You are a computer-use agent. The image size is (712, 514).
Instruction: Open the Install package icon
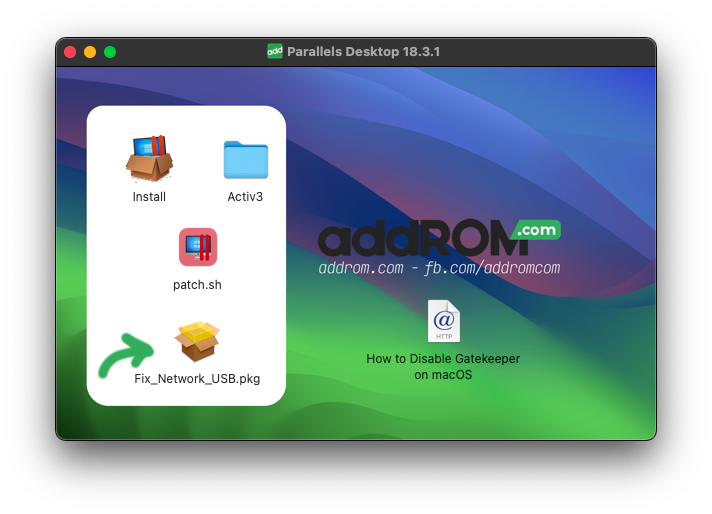149,158
